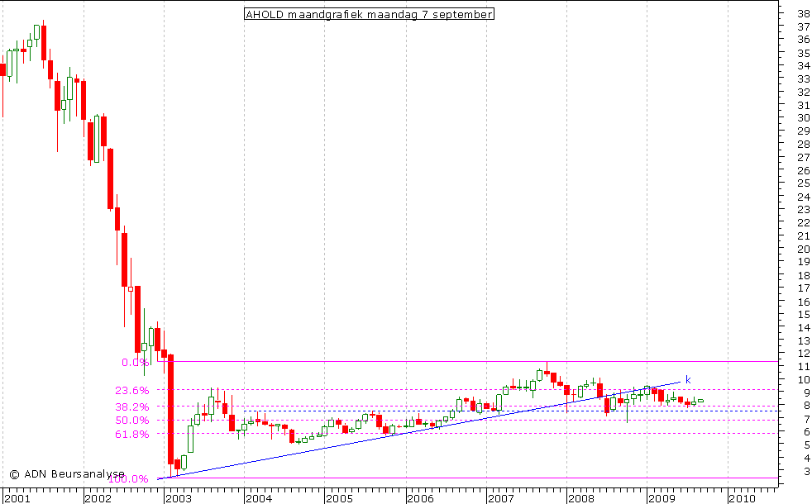
Task: Click the price value 38 on the price axis
Action: click(804, 13)
